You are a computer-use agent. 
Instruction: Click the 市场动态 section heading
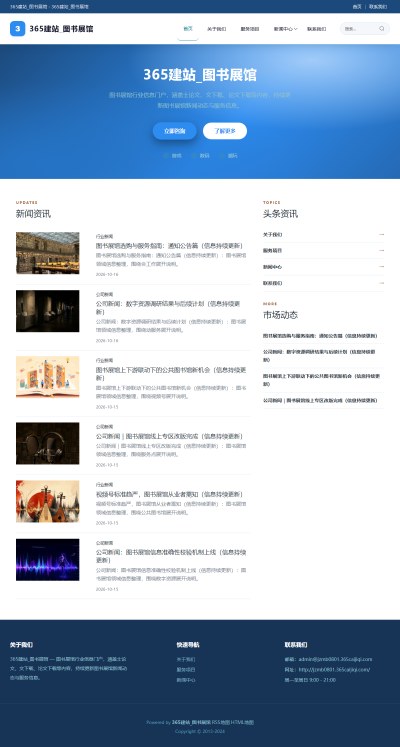point(280,315)
